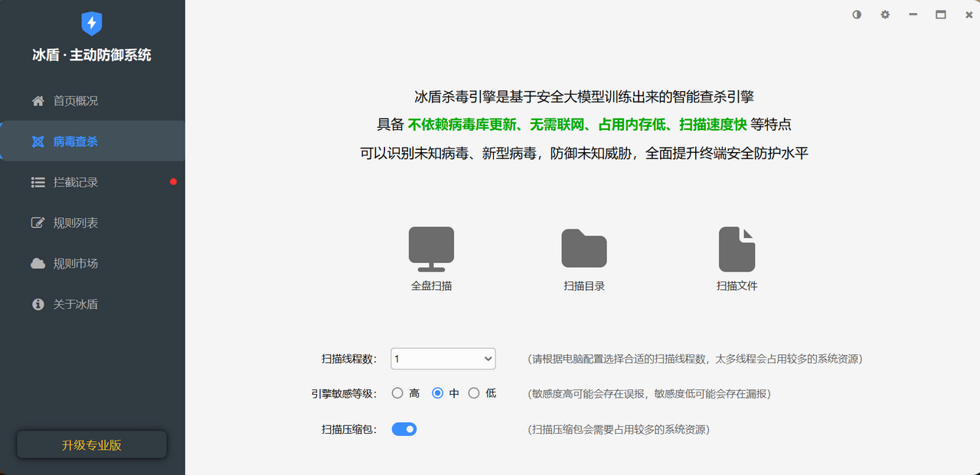Go to the 规则列表 menu item
980x475 pixels.
75,223
